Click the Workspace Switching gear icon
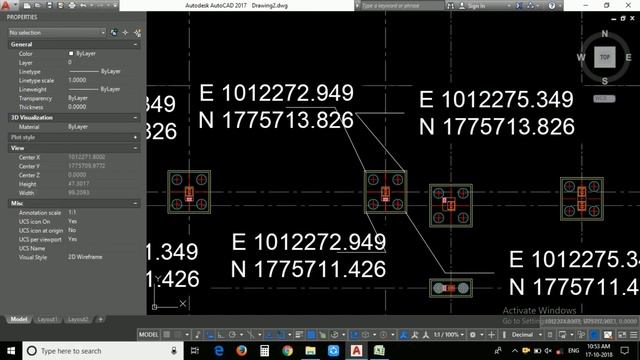 473,335
